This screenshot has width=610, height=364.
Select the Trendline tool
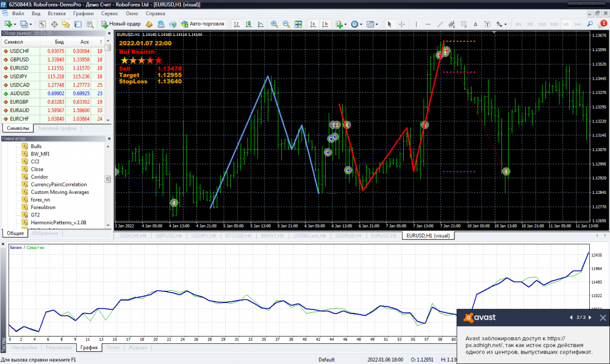[x=440, y=24]
